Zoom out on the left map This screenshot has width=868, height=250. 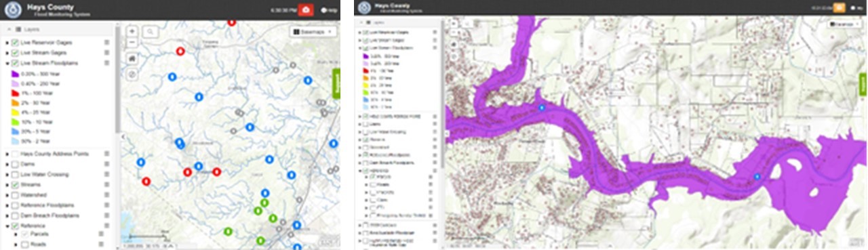132,42
